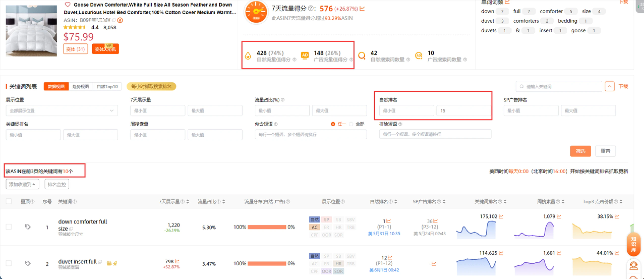This screenshot has height=279, width=644.
Task: Sort by 周搜索量 column arrows
Action: (x=563, y=202)
